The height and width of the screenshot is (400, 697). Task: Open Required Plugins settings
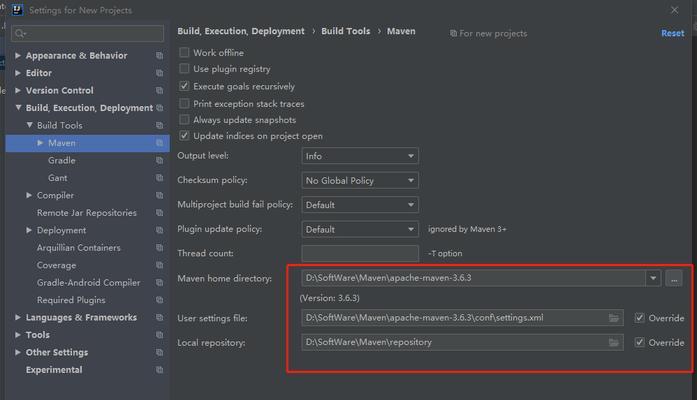tap(71, 300)
